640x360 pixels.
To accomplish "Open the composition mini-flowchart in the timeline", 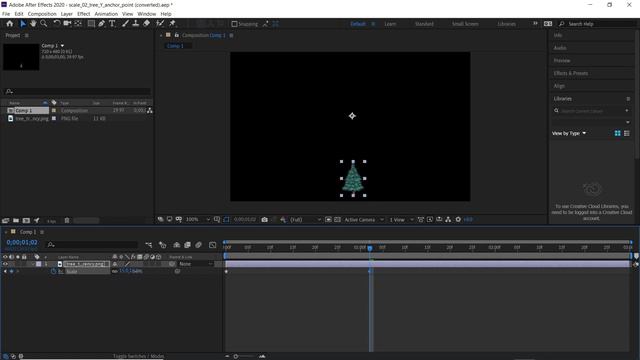I will pos(149,245).
